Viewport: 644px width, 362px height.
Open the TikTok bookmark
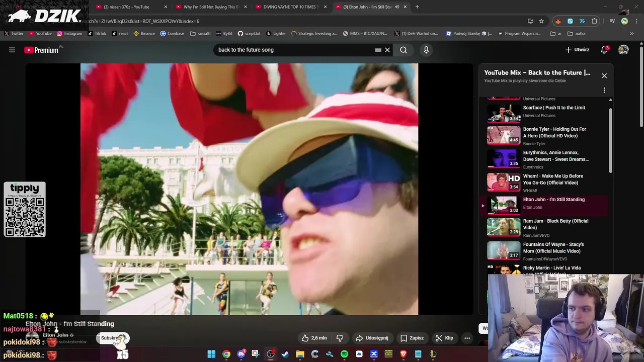[x=97, y=34]
